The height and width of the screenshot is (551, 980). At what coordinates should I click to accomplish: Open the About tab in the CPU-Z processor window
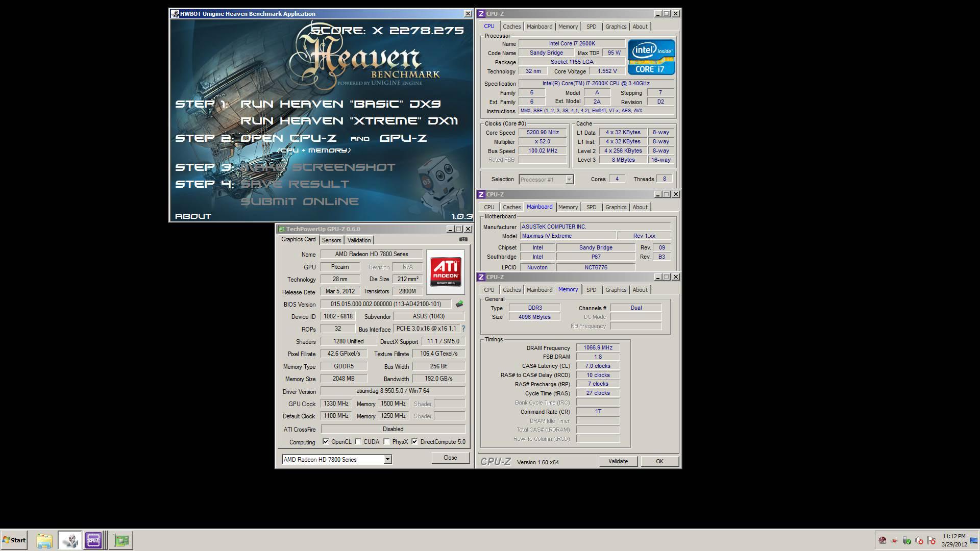[640, 27]
